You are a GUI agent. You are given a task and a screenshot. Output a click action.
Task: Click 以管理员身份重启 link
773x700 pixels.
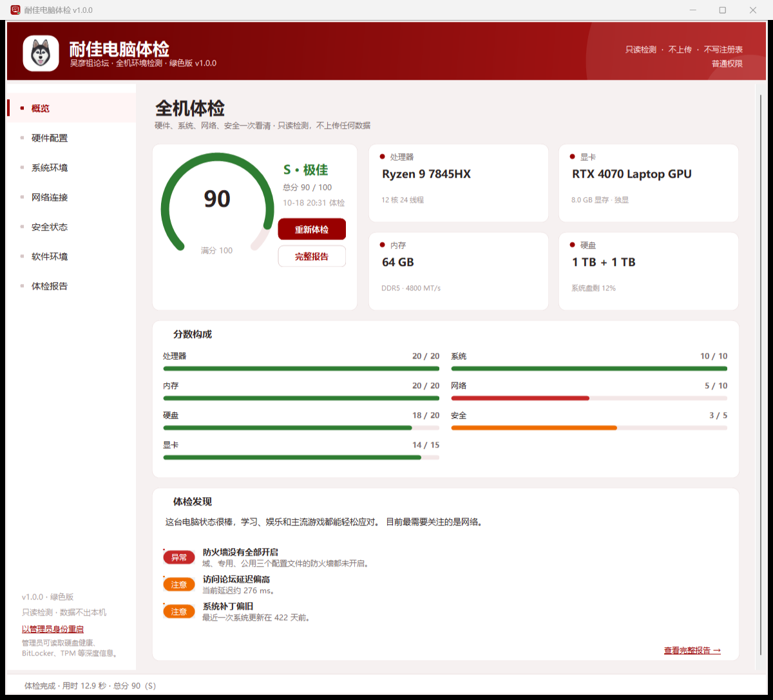[x=53, y=629]
